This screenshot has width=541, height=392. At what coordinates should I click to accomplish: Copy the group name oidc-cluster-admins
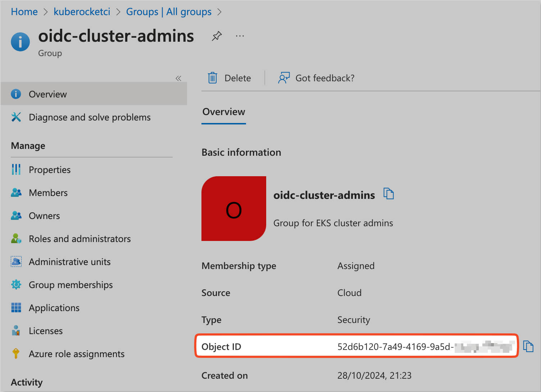pyautogui.click(x=389, y=194)
